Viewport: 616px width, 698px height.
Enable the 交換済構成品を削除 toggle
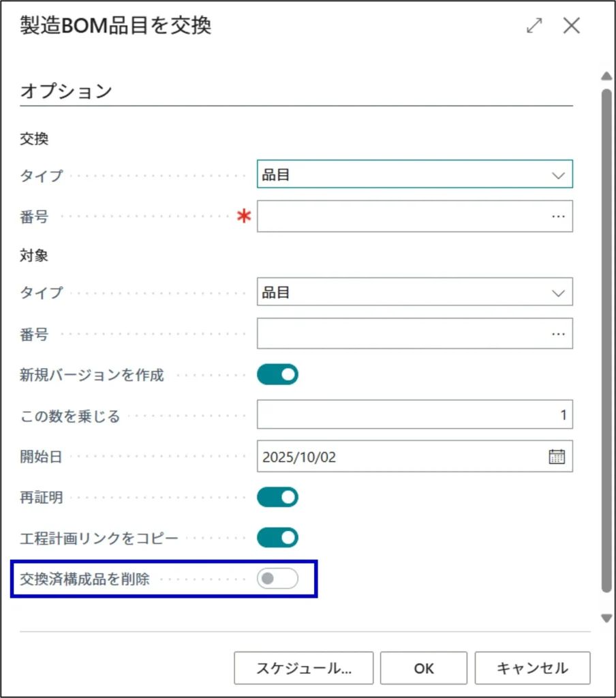point(277,579)
